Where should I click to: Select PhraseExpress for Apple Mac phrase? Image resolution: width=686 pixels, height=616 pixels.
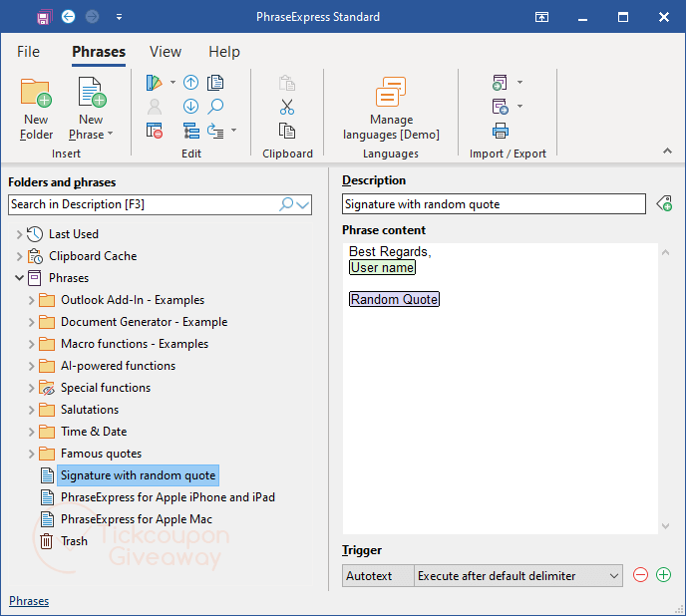click(x=137, y=519)
